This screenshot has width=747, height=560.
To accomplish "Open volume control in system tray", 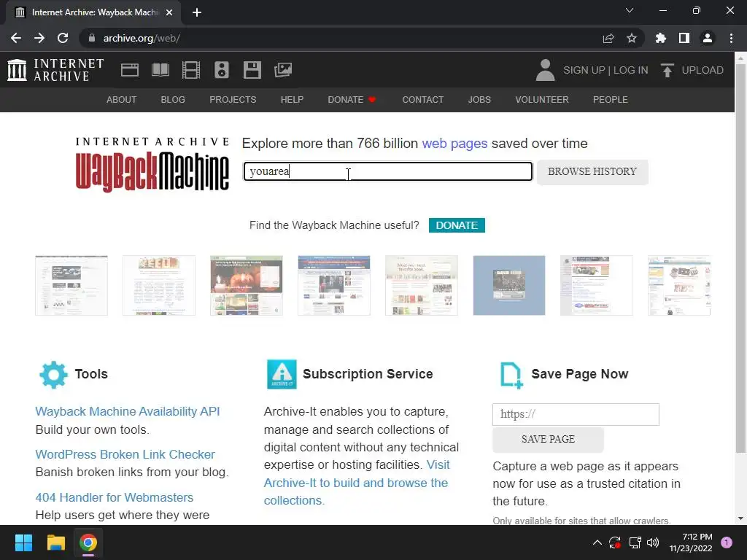I will (653, 542).
